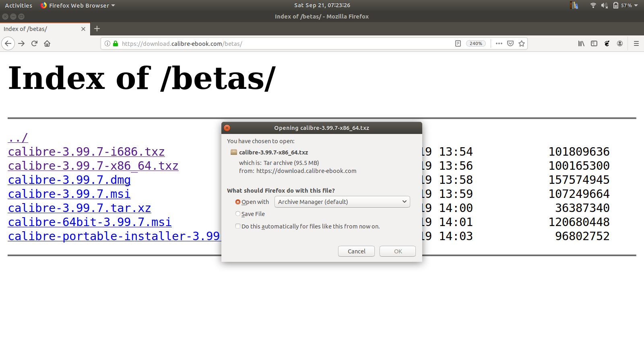
Task: Cancel the file download dialog
Action: 357,251
